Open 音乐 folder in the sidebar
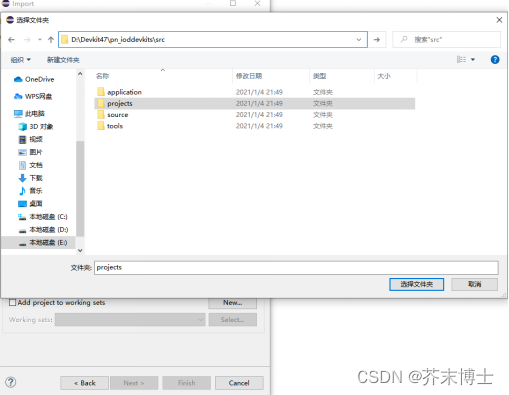The height and width of the screenshot is (395, 509). pos(31,191)
